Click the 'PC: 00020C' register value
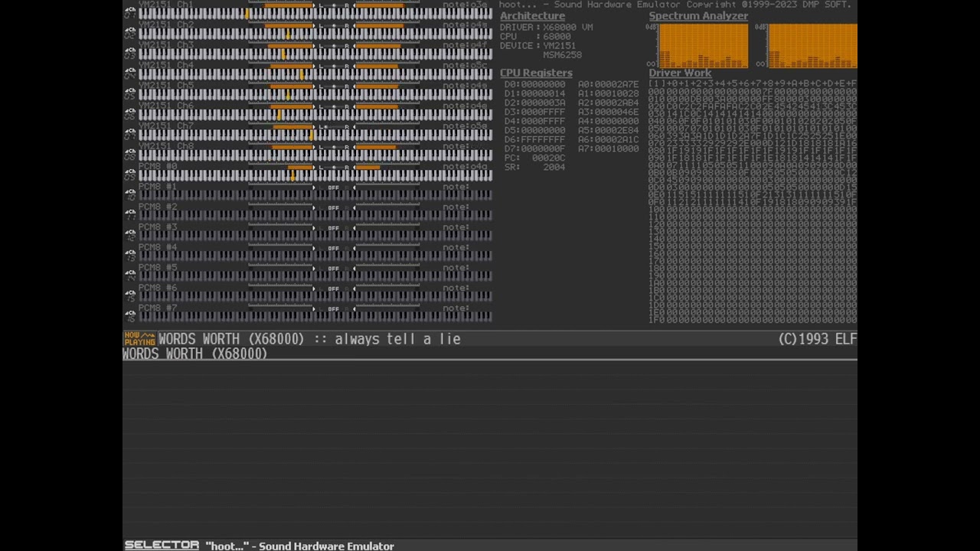980x551 pixels. click(x=534, y=158)
